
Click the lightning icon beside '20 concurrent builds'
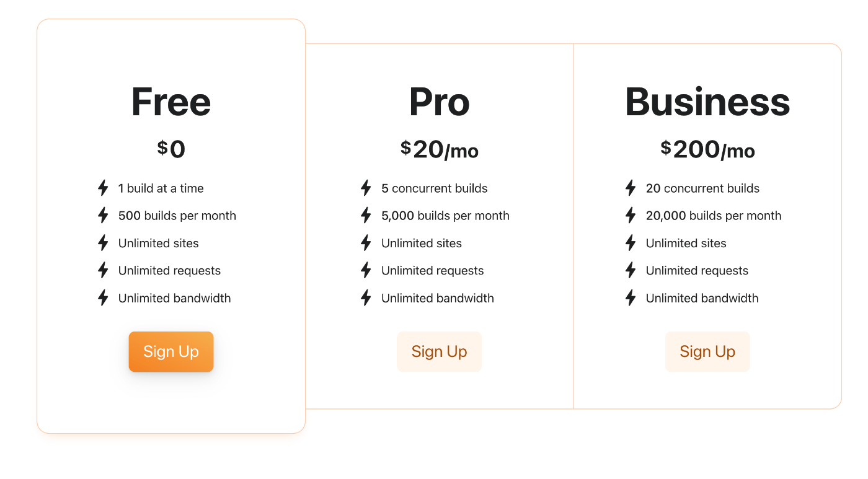point(631,188)
